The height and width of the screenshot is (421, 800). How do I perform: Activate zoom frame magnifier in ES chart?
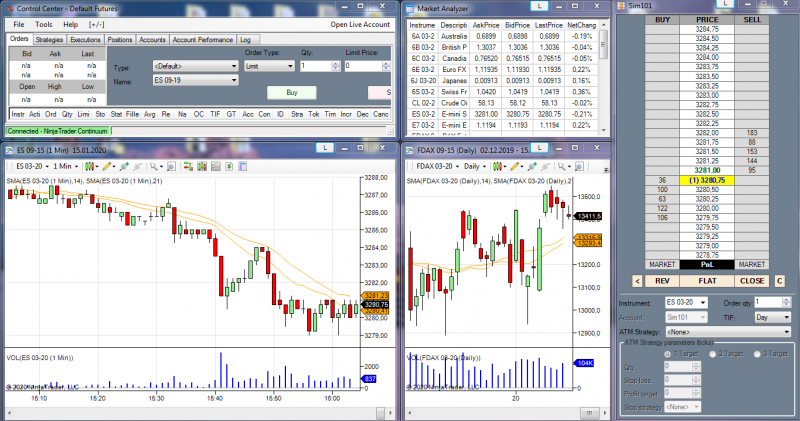(171, 166)
